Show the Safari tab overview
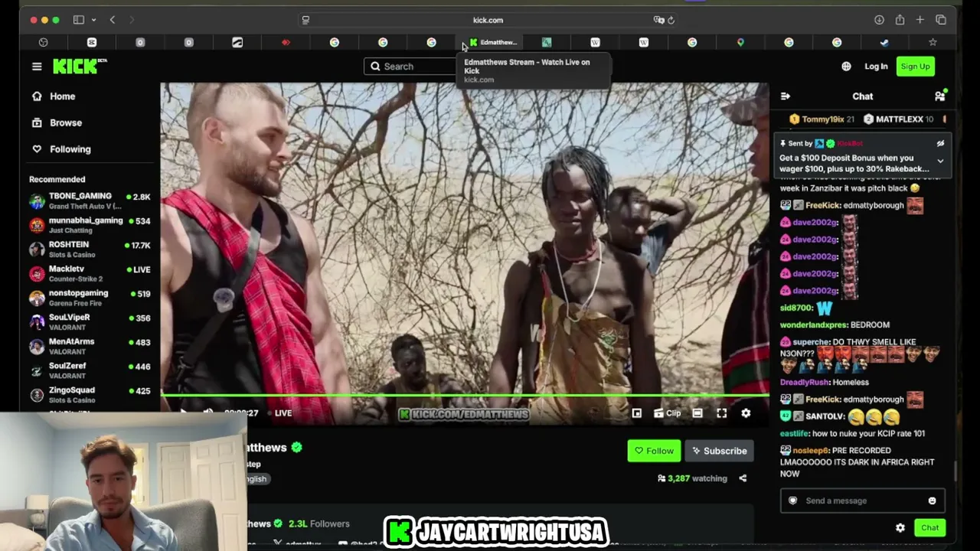 (x=941, y=20)
